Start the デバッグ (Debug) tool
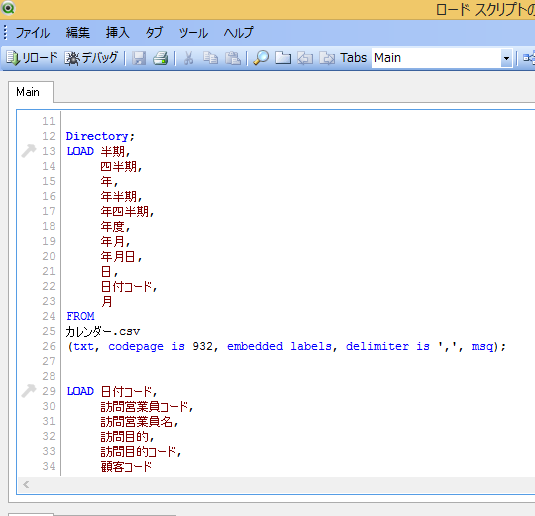Viewport: 535px width, 516px height. click(91, 58)
